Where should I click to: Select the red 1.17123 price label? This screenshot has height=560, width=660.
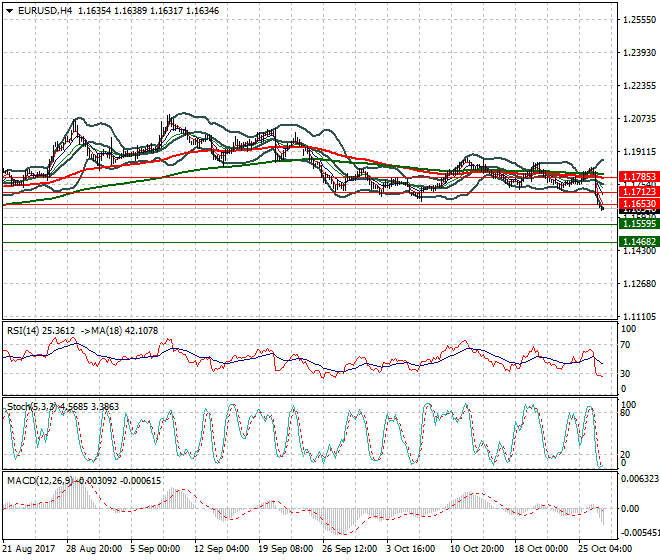coord(637,190)
